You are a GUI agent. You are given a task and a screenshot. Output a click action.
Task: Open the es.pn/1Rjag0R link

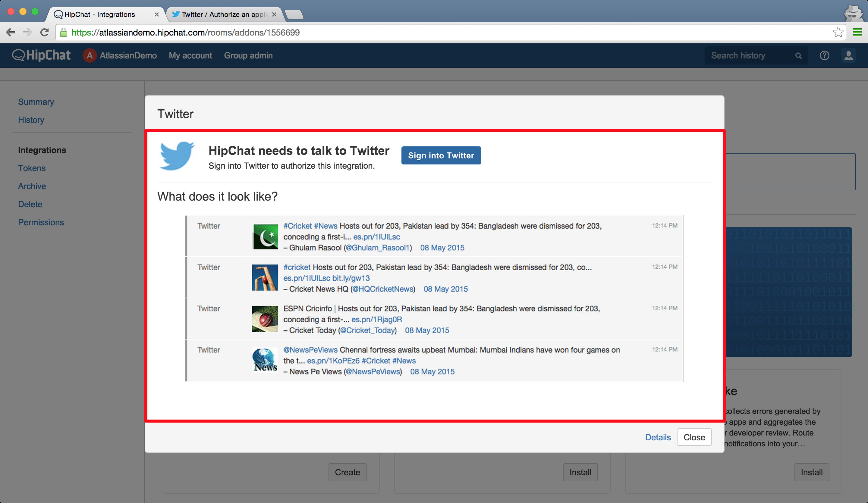tap(376, 320)
